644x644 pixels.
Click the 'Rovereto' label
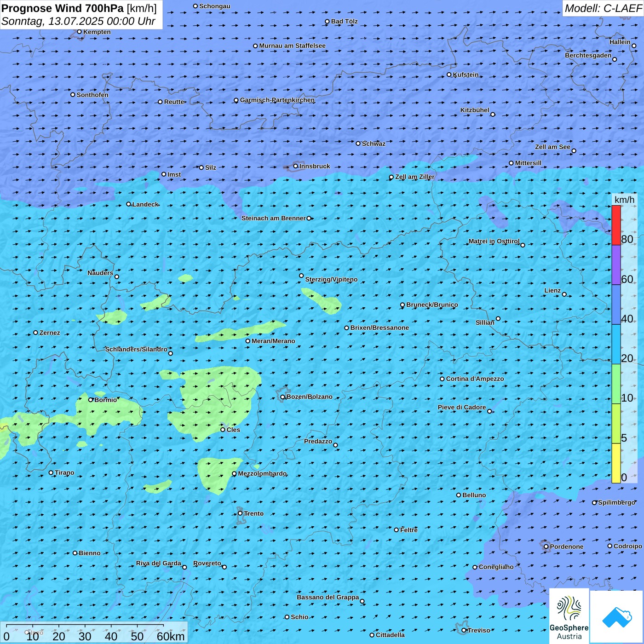click(x=207, y=563)
